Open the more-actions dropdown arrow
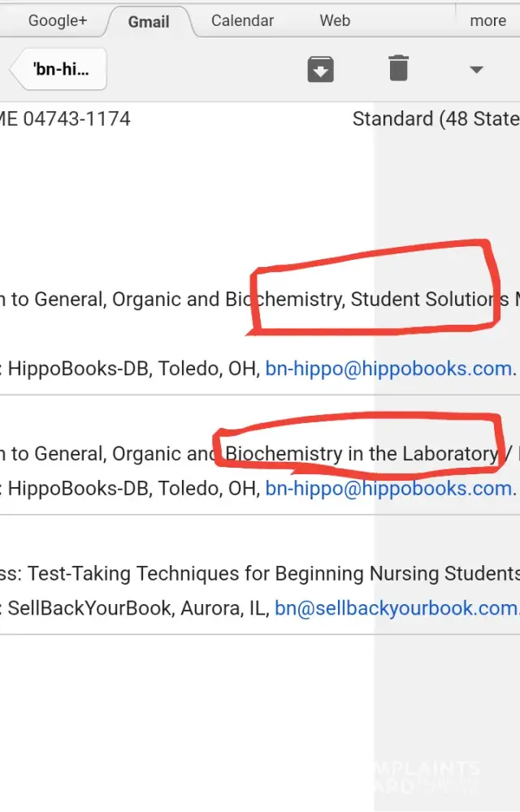Viewport: 520px width, 812px height. point(477,70)
